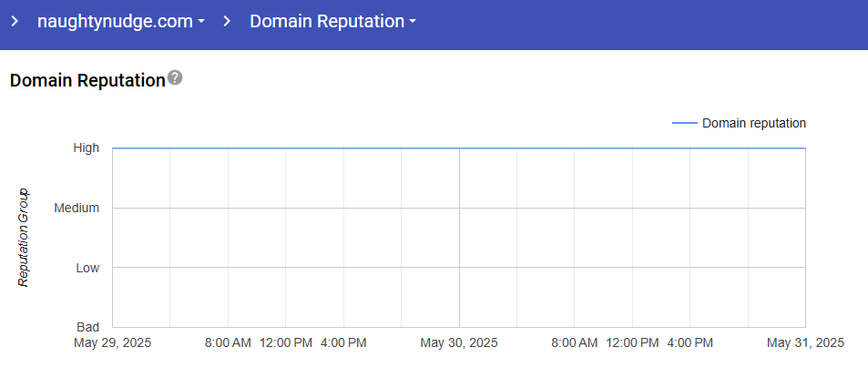Click the Domain Reputation page heading
The width and height of the screenshot is (868, 388).
pyautogui.click(x=87, y=80)
